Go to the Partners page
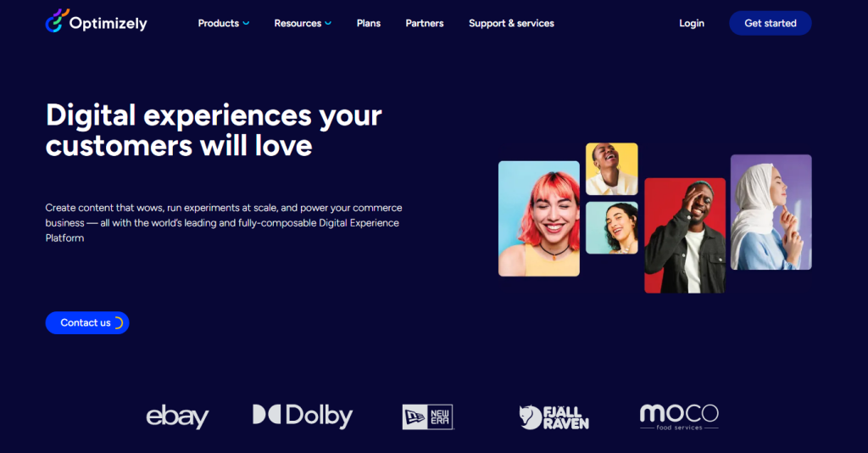Image resolution: width=868 pixels, height=453 pixels. (425, 23)
